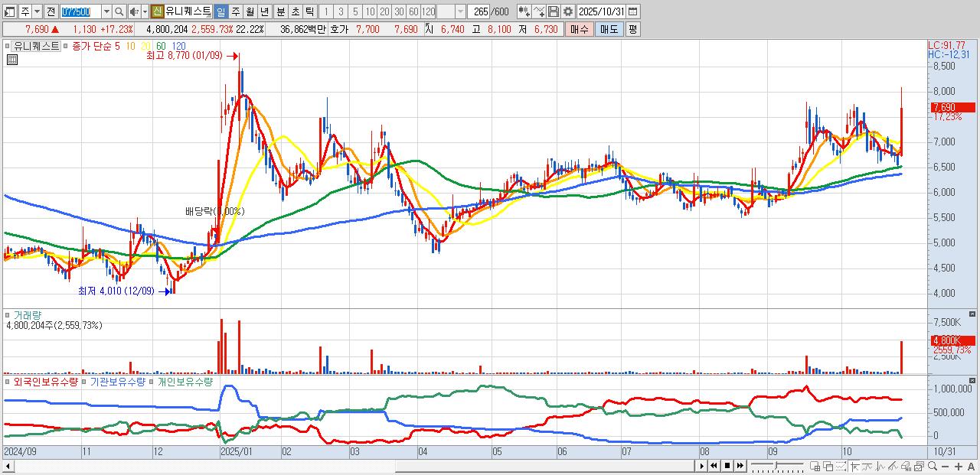Open the stock code history dropdown arrow
Screen dimensions: 980x475
coord(106,11)
